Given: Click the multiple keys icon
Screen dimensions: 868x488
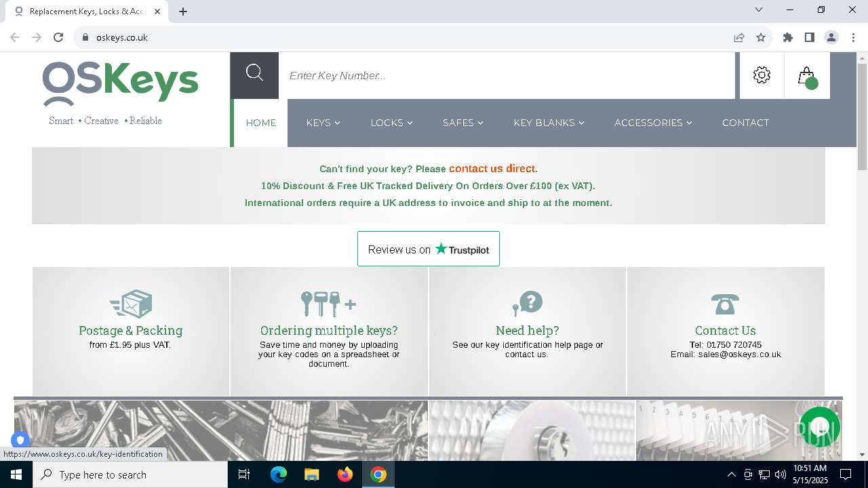Looking at the screenshot, I should (x=329, y=304).
